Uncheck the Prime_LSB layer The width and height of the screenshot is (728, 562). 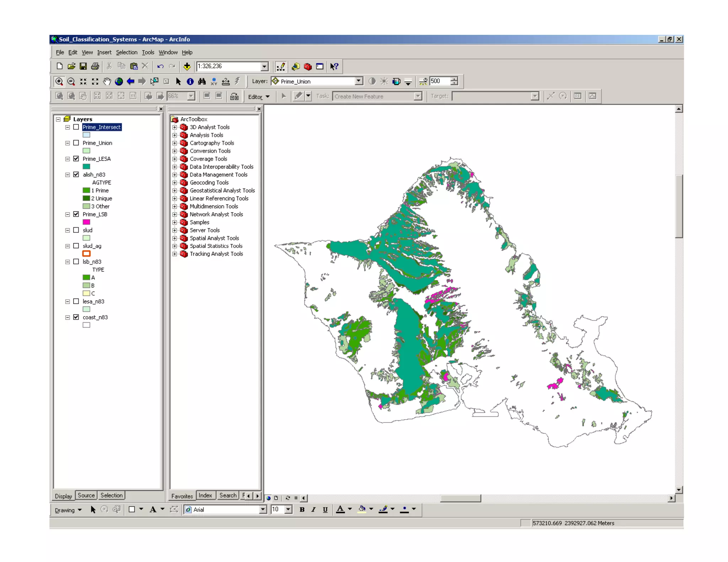coord(76,214)
